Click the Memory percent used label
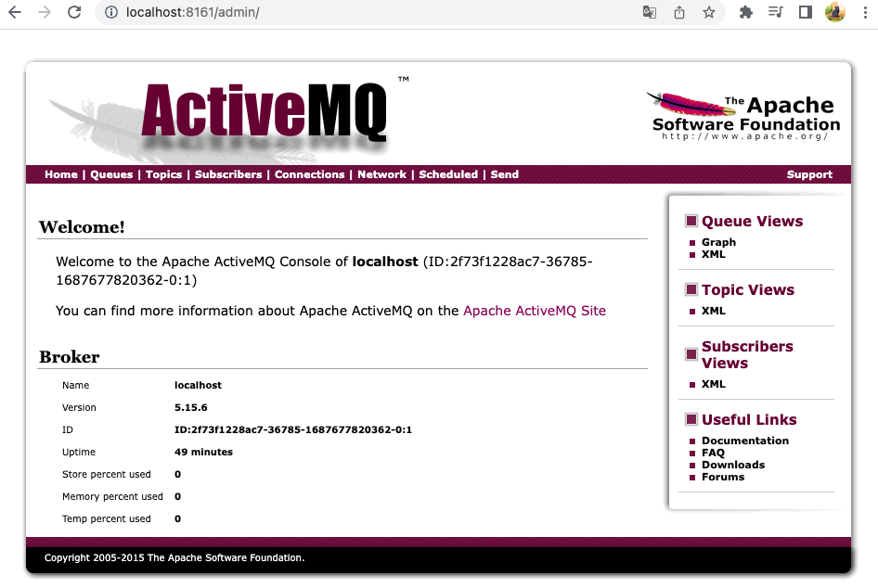This screenshot has width=878, height=588. click(x=112, y=497)
